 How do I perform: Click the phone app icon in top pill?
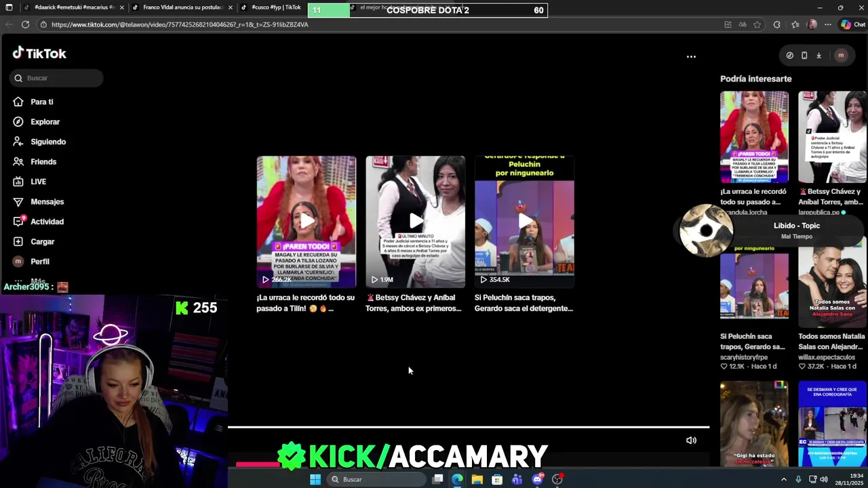point(804,56)
